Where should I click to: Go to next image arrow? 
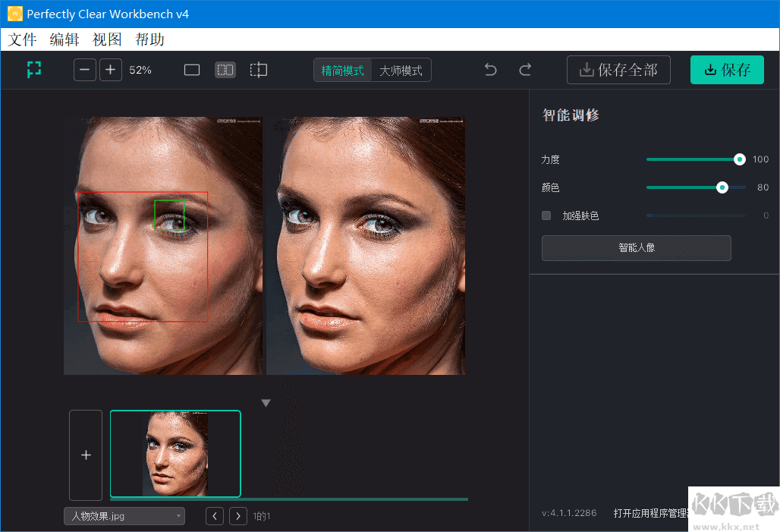pyautogui.click(x=237, y=516)
